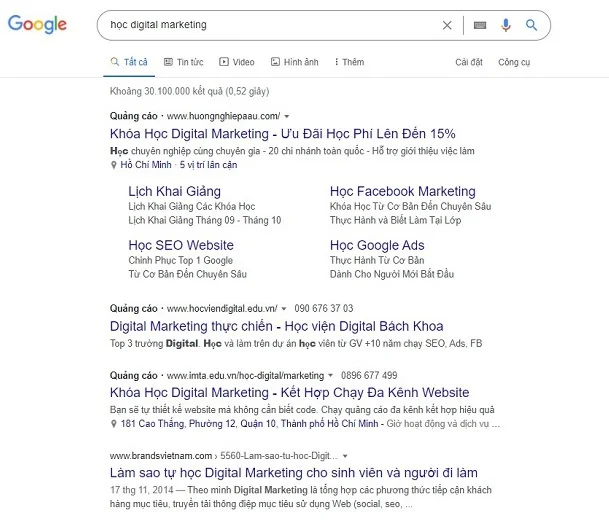
Task: Click the map pin icon beside Hồ Chí Minh
Action: point(114,165)
